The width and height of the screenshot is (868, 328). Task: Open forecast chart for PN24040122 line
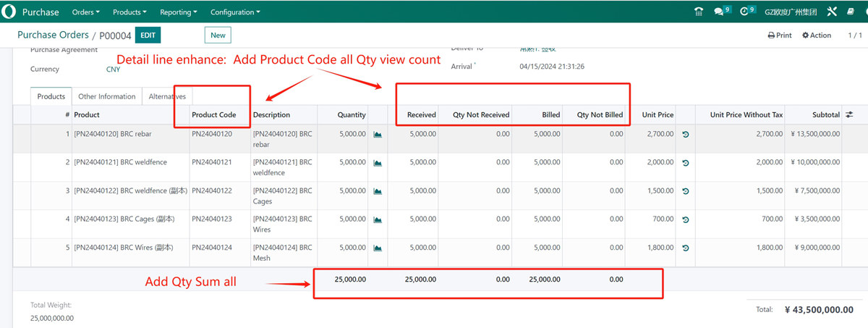(378, 191)
